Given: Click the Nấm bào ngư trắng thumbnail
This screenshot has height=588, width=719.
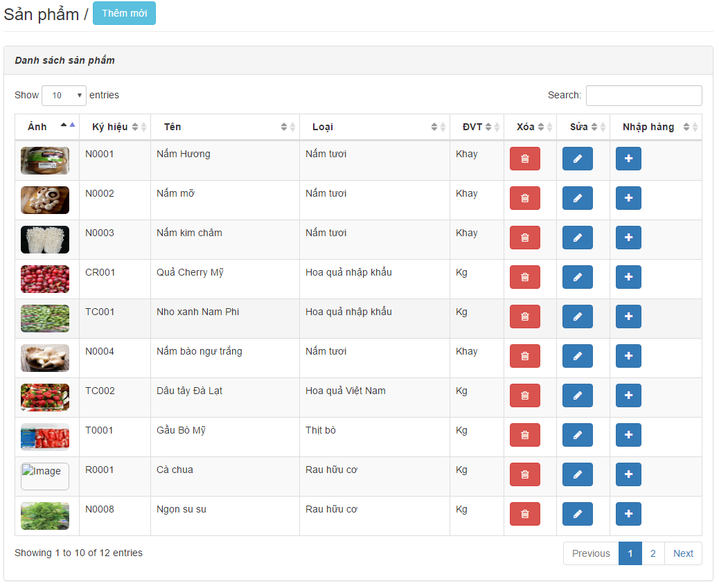Looking at the screenshot, I should click(x=45, y=358).
